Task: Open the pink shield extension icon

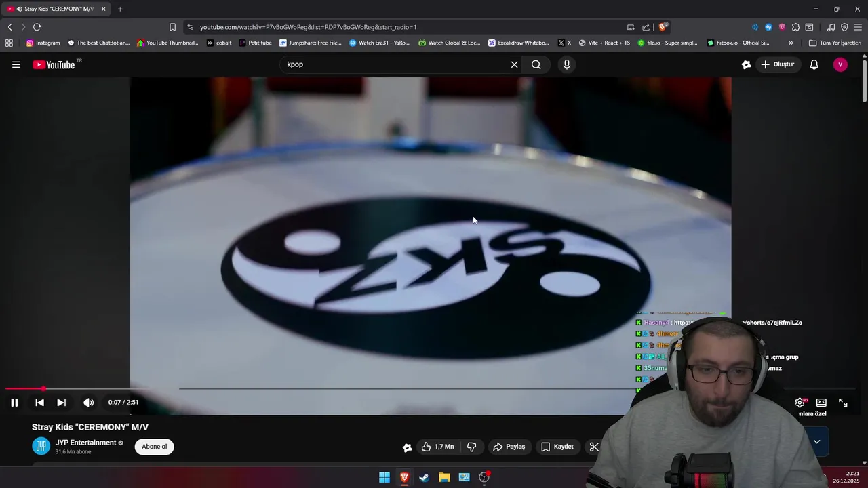Action: click(782, 27)
